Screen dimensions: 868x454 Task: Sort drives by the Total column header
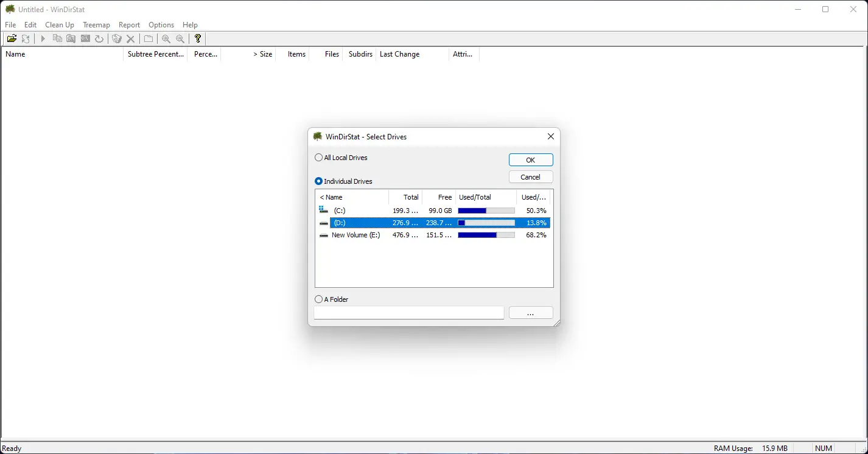coord(405,197)
